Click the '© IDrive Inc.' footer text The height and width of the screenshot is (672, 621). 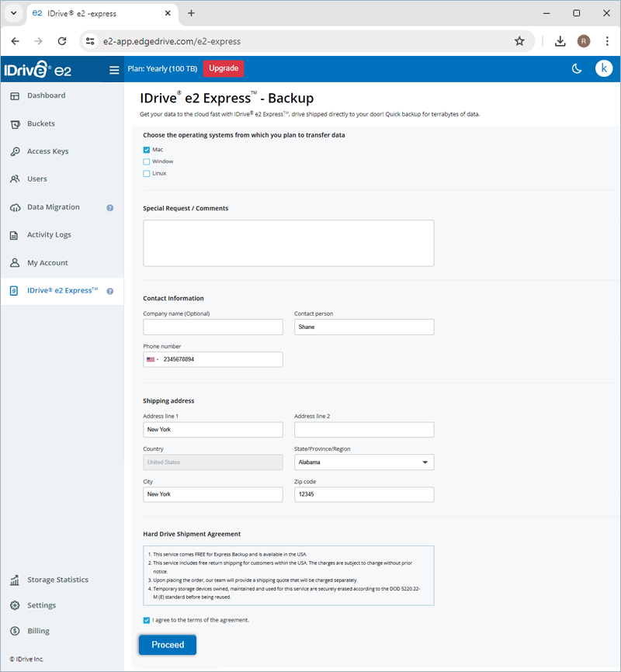pos(26,659)
